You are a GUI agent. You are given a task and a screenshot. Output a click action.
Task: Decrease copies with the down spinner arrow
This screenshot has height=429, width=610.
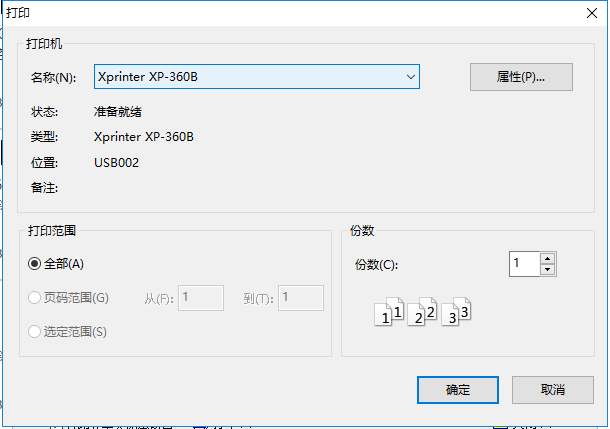tap(548, 270)
